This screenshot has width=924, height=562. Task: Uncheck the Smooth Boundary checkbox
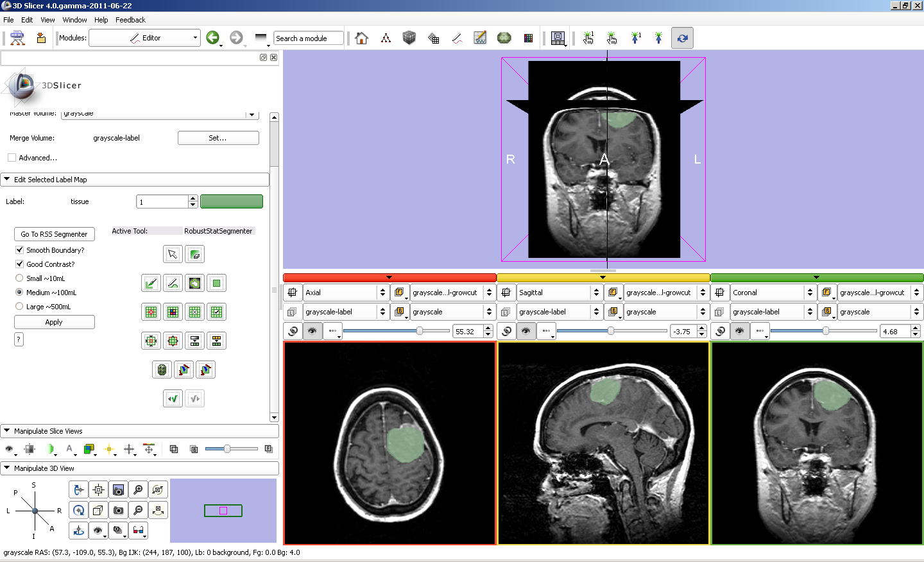click(20, 250)
